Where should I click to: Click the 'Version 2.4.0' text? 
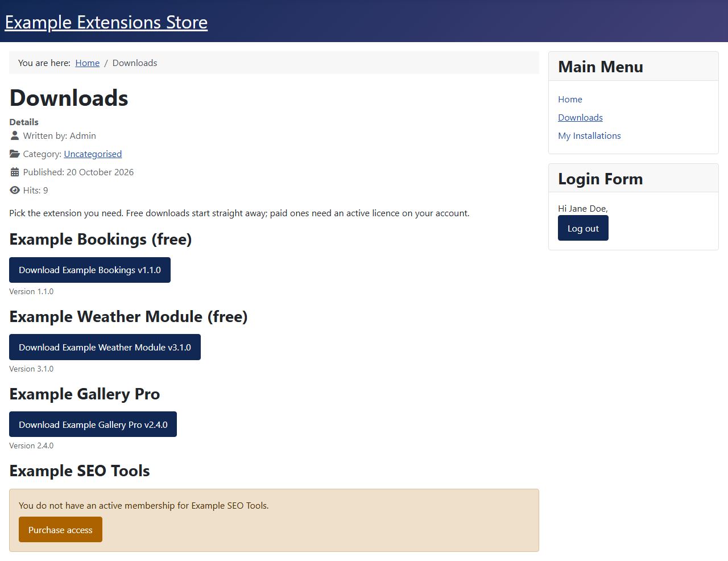coord(31,445)
